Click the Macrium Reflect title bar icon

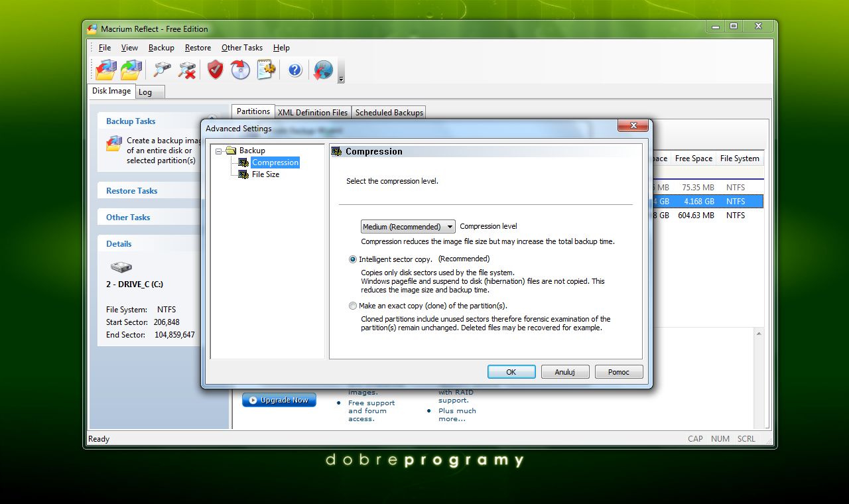tap(92, 29)
